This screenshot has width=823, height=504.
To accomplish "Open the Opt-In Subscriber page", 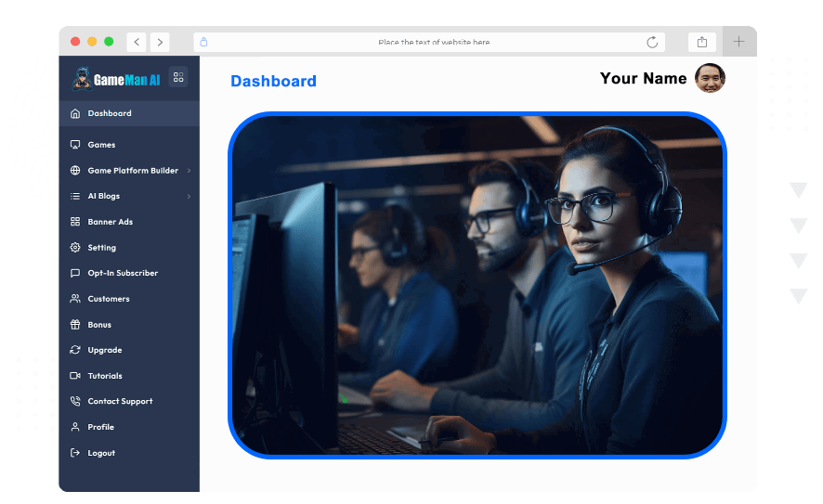I will point(123,273).
